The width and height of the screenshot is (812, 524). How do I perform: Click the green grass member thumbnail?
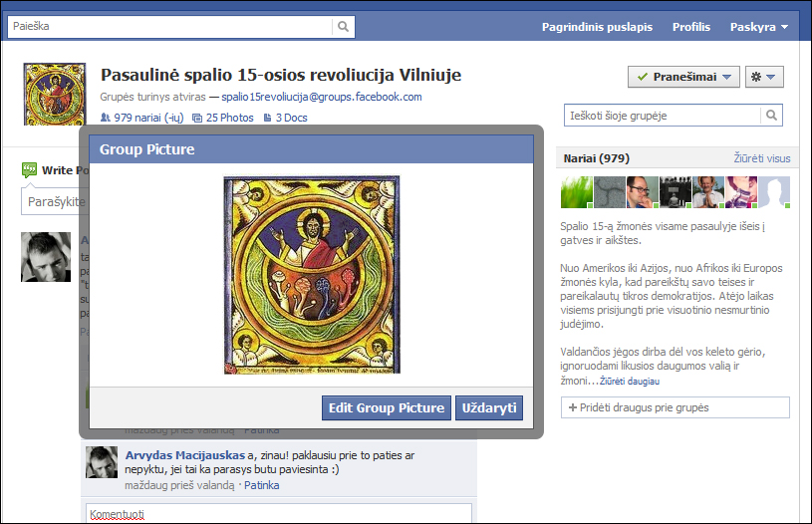[x=577, y=192]
